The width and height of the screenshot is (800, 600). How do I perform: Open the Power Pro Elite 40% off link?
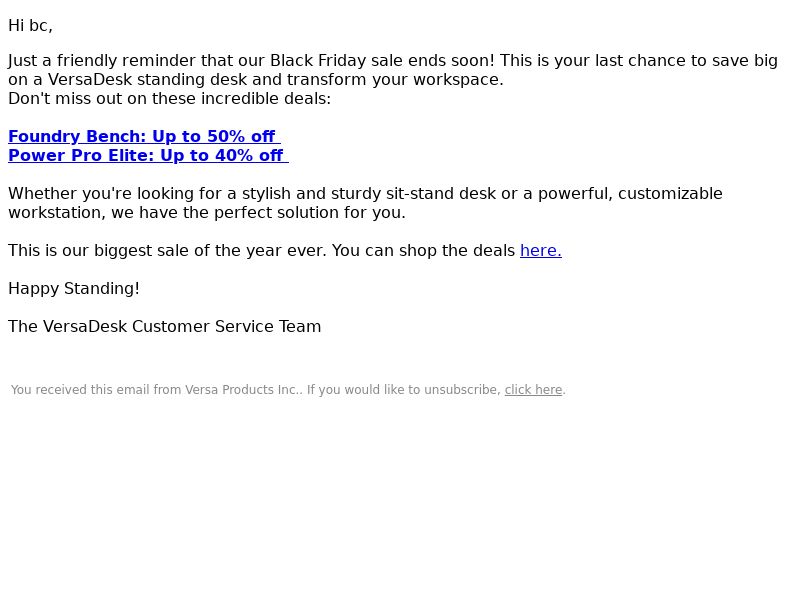click(148, 156)
